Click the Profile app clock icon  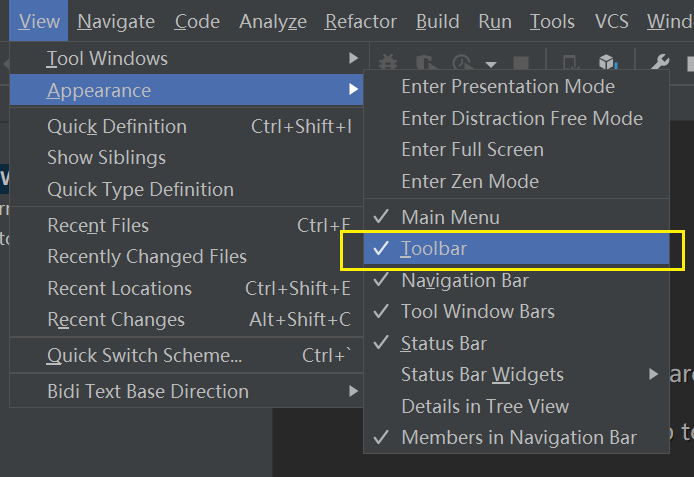tap(463, 62)
